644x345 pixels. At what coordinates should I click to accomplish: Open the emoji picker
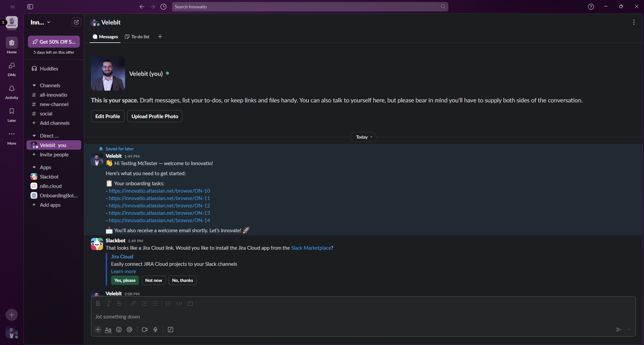coord(119,330)
